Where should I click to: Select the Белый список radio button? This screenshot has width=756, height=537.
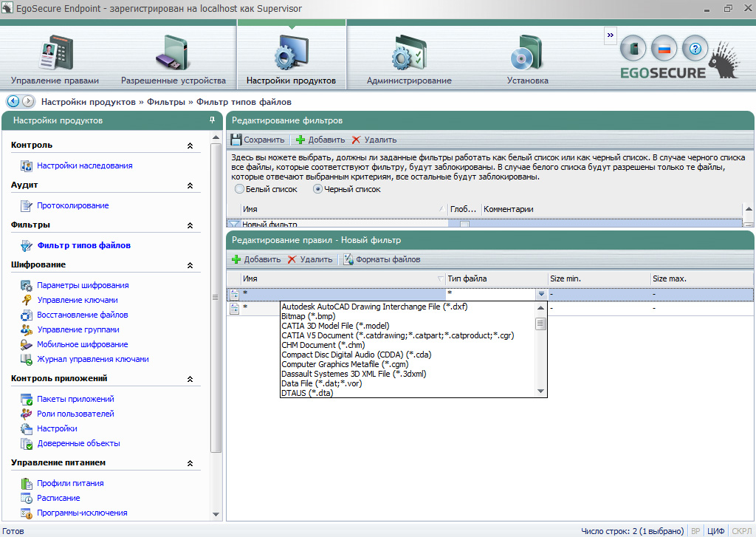(x=239, y=189)
